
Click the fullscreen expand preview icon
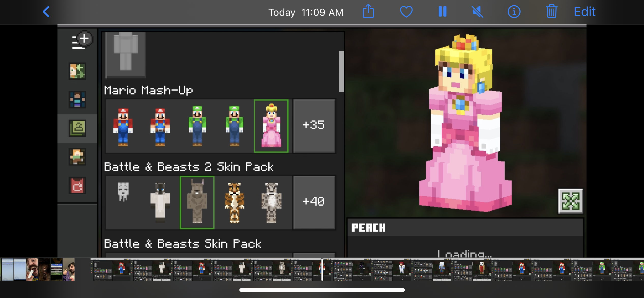coord(570,201)
